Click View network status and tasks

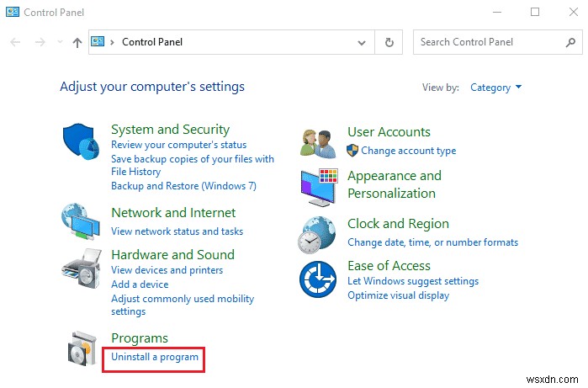pyautogui.click(x=177, y=231)
